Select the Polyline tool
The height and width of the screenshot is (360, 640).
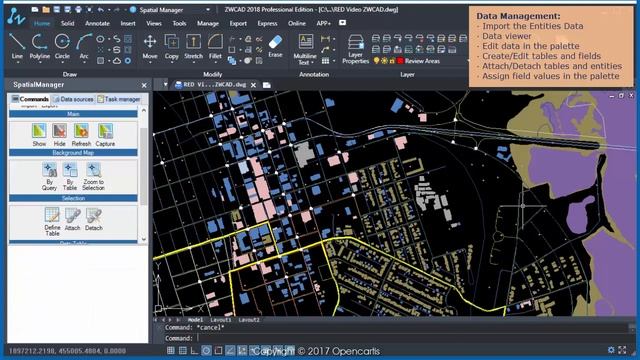(x=40, y=45)
